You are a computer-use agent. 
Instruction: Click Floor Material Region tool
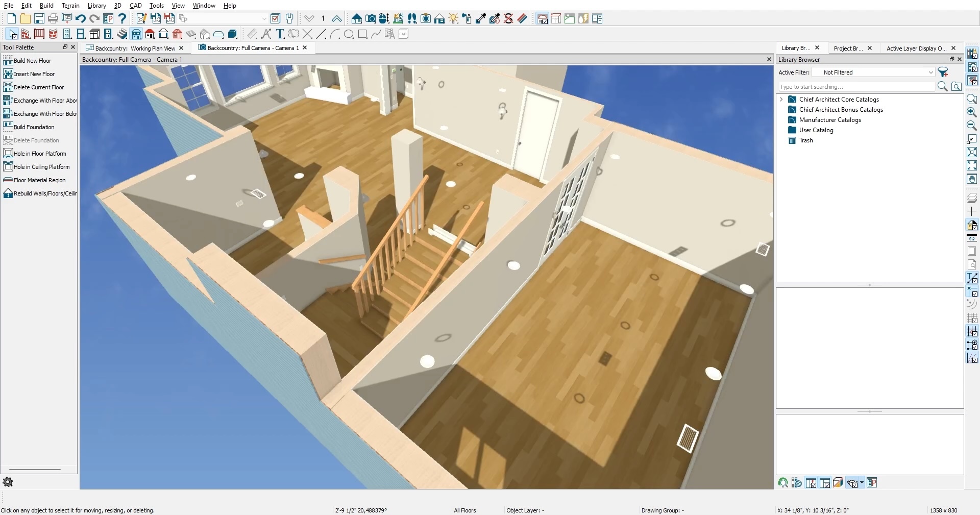[x=39, y=180]
